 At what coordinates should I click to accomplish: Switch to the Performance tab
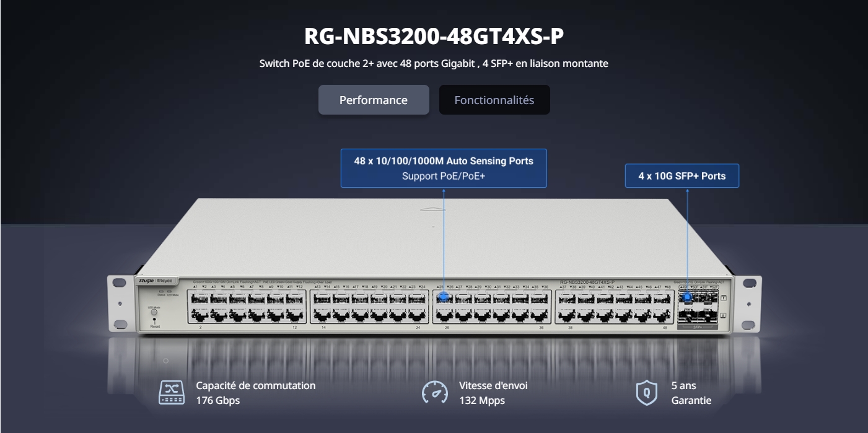pos(374,100)
